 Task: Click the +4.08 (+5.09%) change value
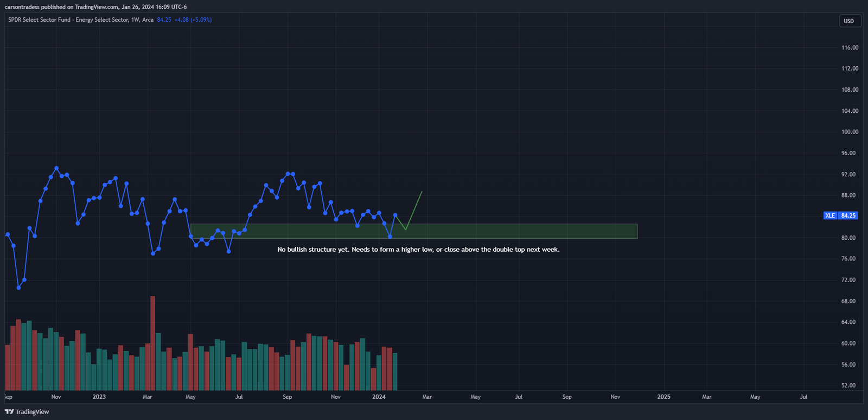coord(193,20)
